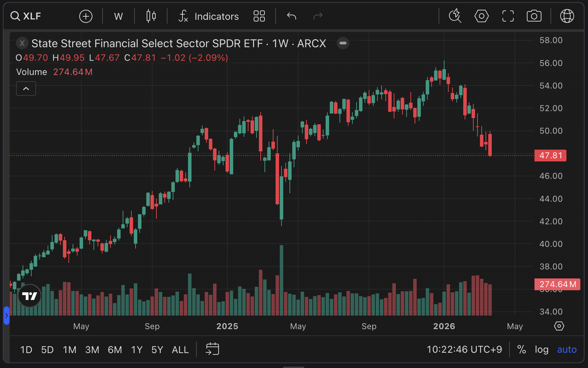
Task: Click the XLF symbol search field
Action: pos(31,16)
